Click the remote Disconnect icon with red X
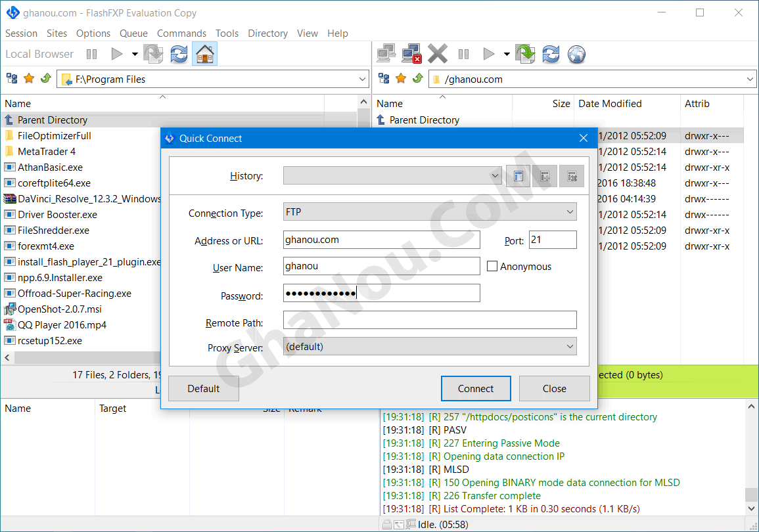Viewport: 759px width, 532px height. point(412,54)
